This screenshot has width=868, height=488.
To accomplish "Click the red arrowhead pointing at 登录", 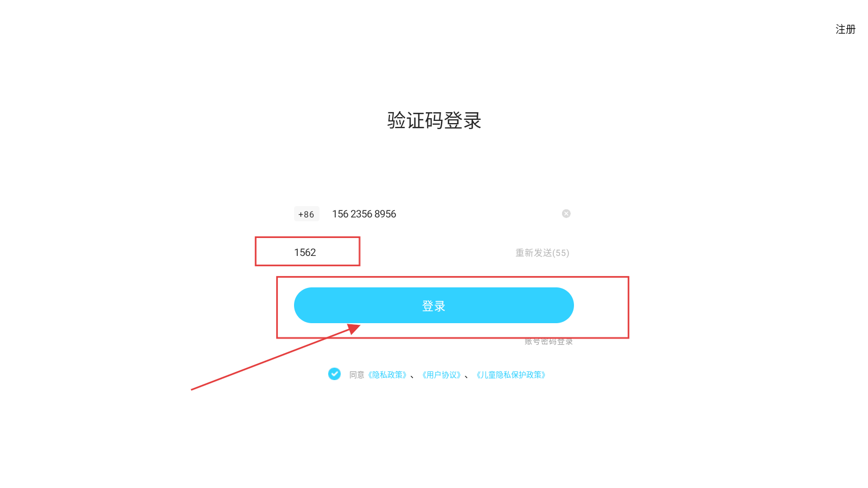I will click(x=354, y=329).
